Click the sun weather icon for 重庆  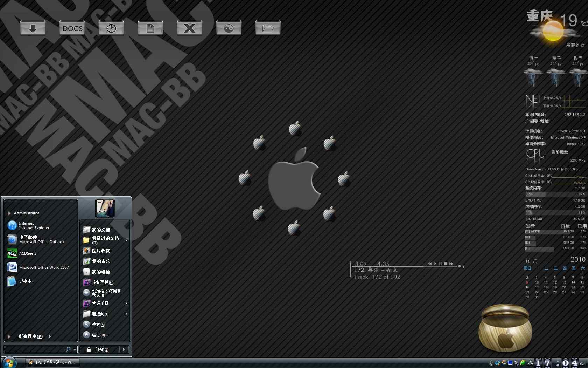553,31
